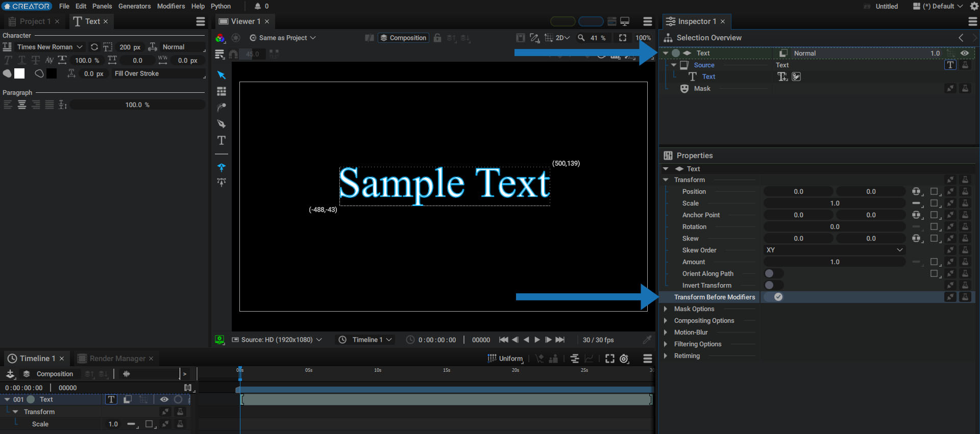This screenshot has width=980, height=434.
Task: Toggle Rotation row checkbox square
Action: (934, 226)
